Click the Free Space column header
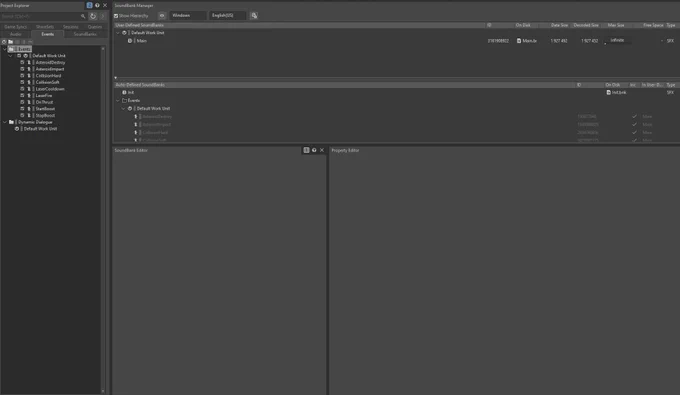The width and height of the screenshot is (680, 395). click(x=653, y=25)
